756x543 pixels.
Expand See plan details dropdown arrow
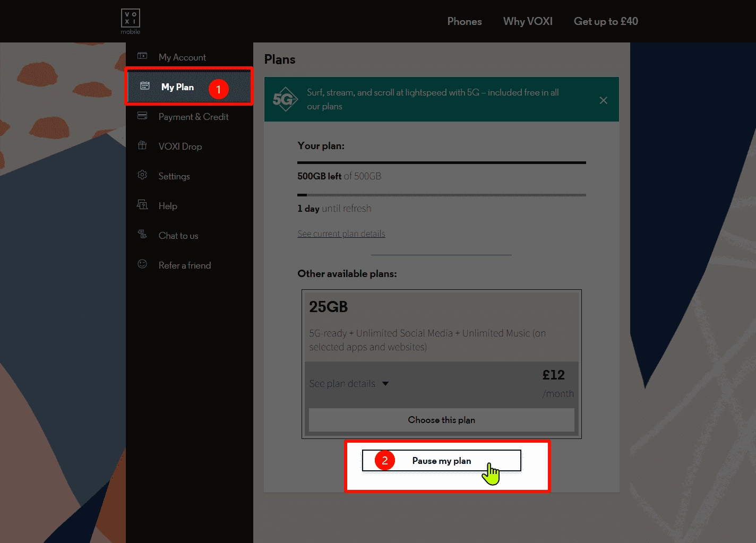click(385, 384)
